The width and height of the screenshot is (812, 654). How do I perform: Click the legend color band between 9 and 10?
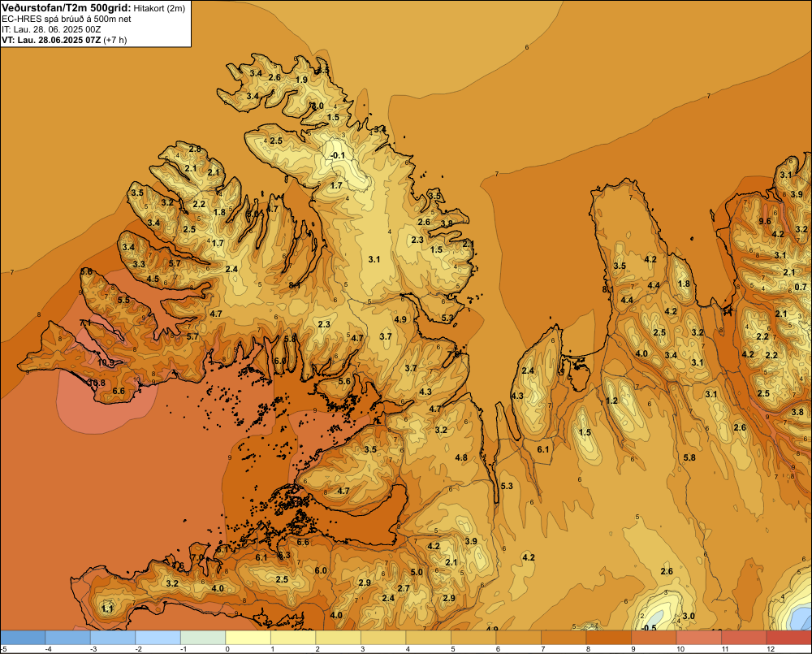[654, 638]
